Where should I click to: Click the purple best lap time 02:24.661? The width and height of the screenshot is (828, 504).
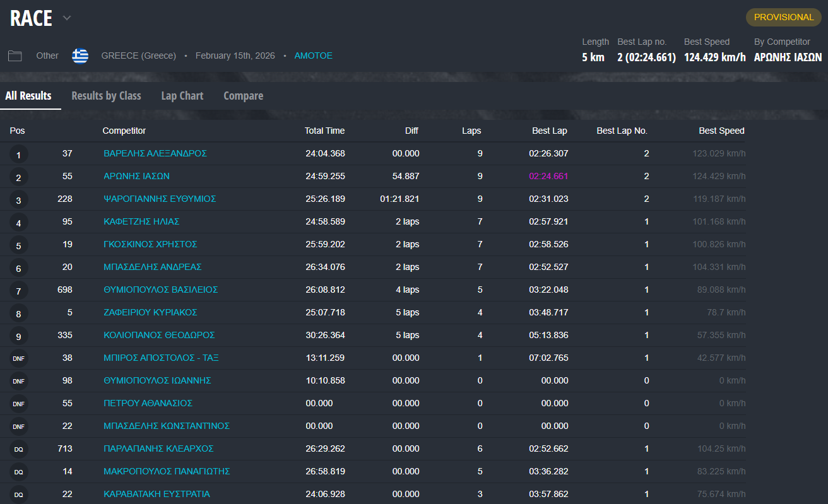548,176
